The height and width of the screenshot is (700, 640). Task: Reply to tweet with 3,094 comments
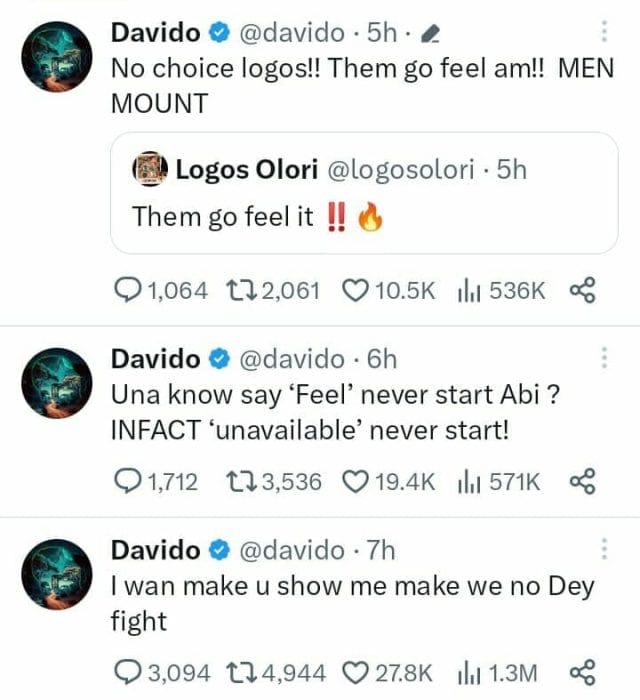tap(128, 672)
